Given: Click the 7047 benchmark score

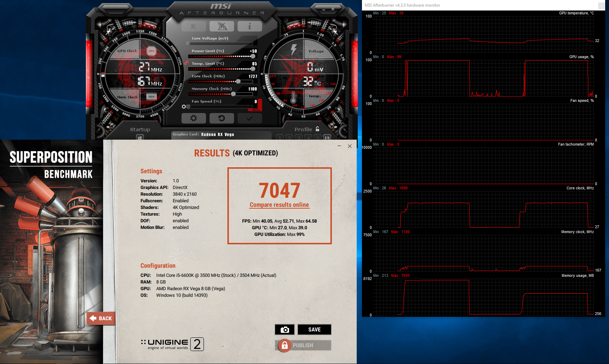Looking at the screenshot, I should pos(279,190).
